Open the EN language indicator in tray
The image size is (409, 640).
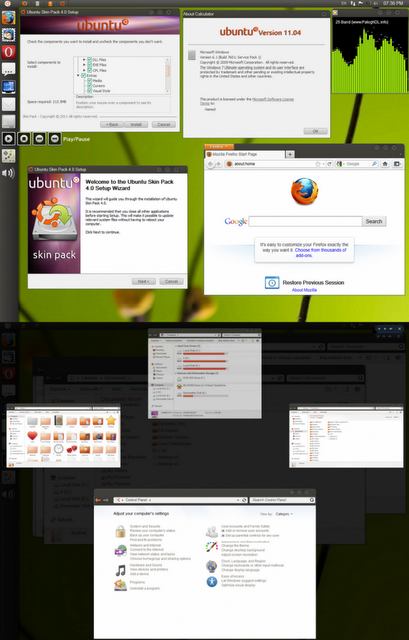(344, 3)
